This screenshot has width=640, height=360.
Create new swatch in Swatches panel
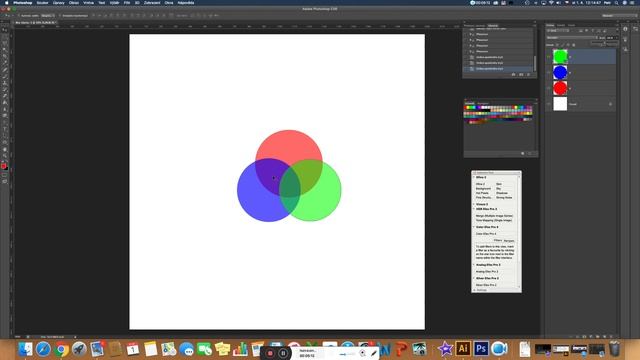[x=522, y=153]
